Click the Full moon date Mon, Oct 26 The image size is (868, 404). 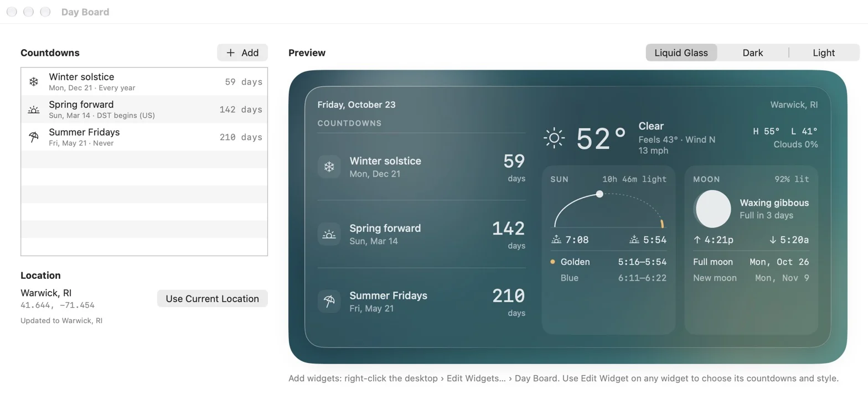[779, 262]
